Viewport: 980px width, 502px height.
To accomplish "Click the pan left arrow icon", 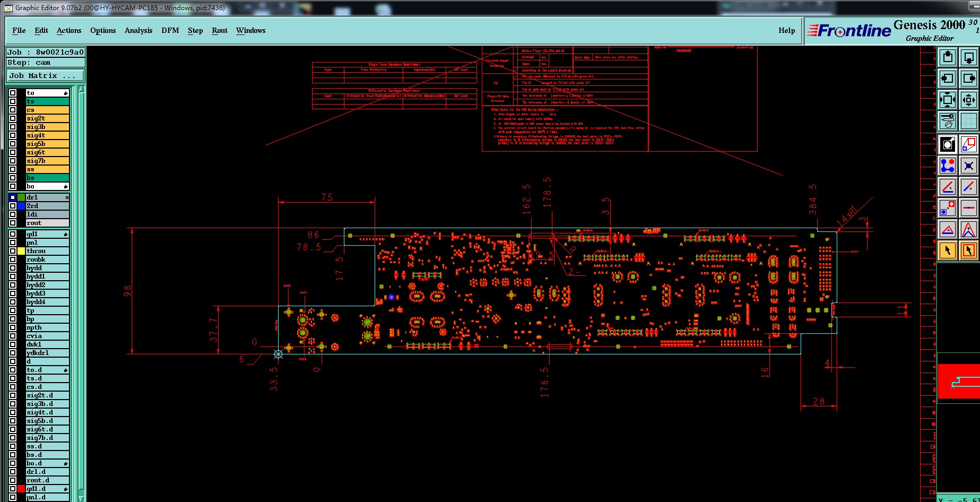I will point(948,79).
